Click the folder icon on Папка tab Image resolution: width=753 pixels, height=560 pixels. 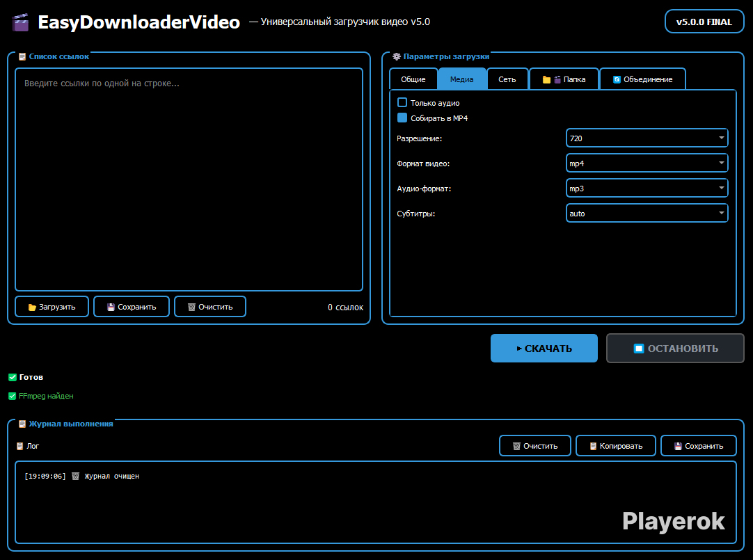[x=546, y=80]
